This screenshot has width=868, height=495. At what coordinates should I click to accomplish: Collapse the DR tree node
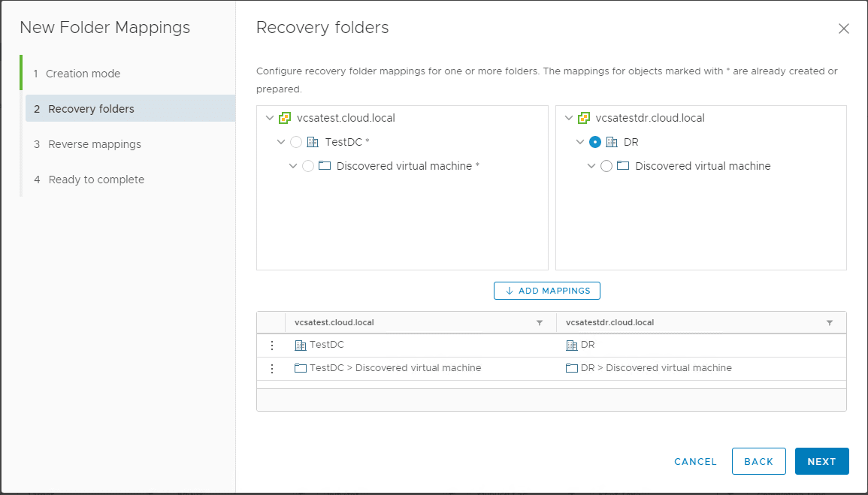point(580,142)
